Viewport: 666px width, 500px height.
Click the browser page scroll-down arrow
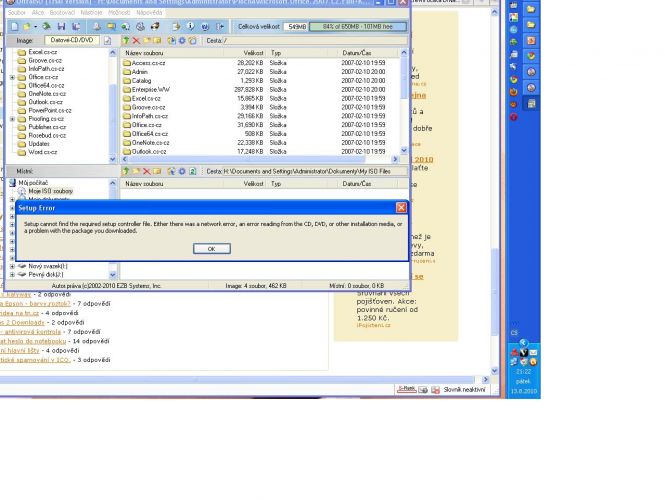click(x=494, y=371)
